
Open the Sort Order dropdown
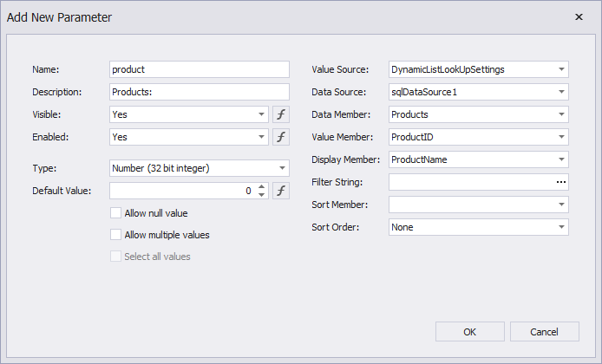pos(561,227)
